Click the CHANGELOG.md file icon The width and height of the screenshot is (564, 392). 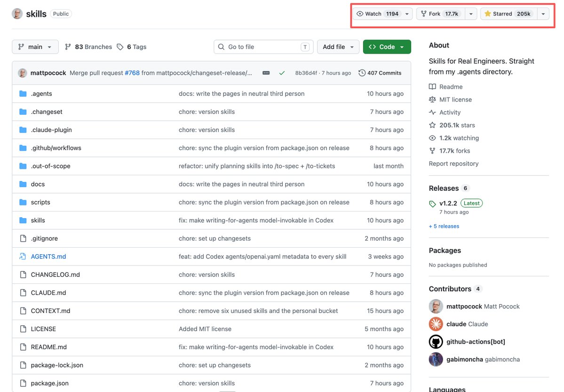[23, 274]
